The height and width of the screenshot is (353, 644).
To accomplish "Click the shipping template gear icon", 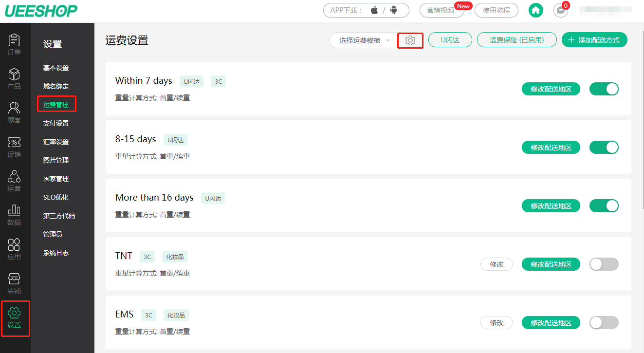I will [410, 40].
